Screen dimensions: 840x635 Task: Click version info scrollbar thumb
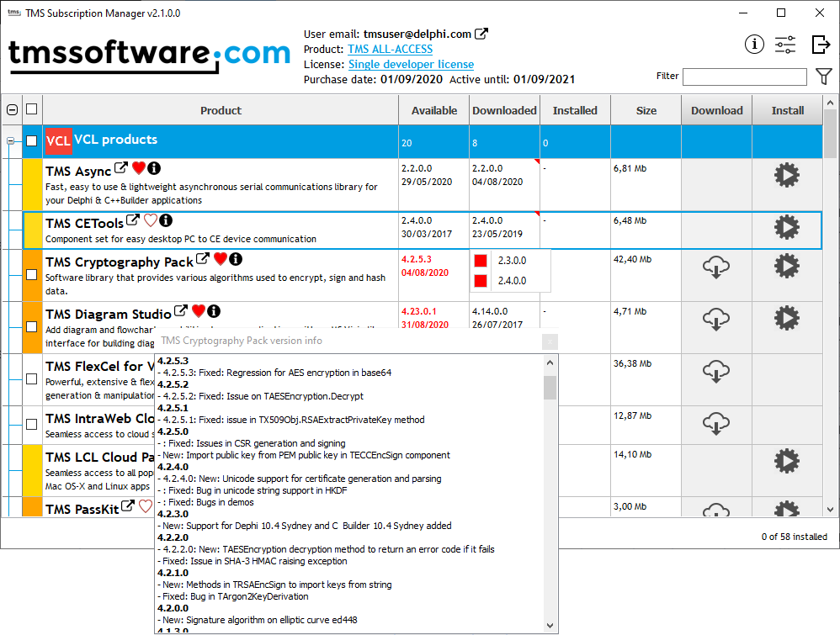point(550,388)
